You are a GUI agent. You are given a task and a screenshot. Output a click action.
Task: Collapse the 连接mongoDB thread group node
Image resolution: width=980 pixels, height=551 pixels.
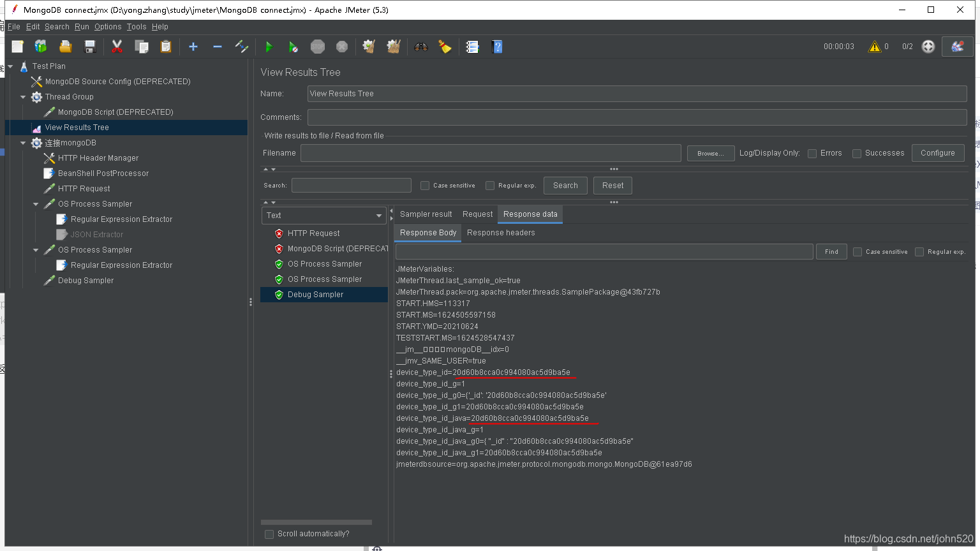(x=23, y=143)
